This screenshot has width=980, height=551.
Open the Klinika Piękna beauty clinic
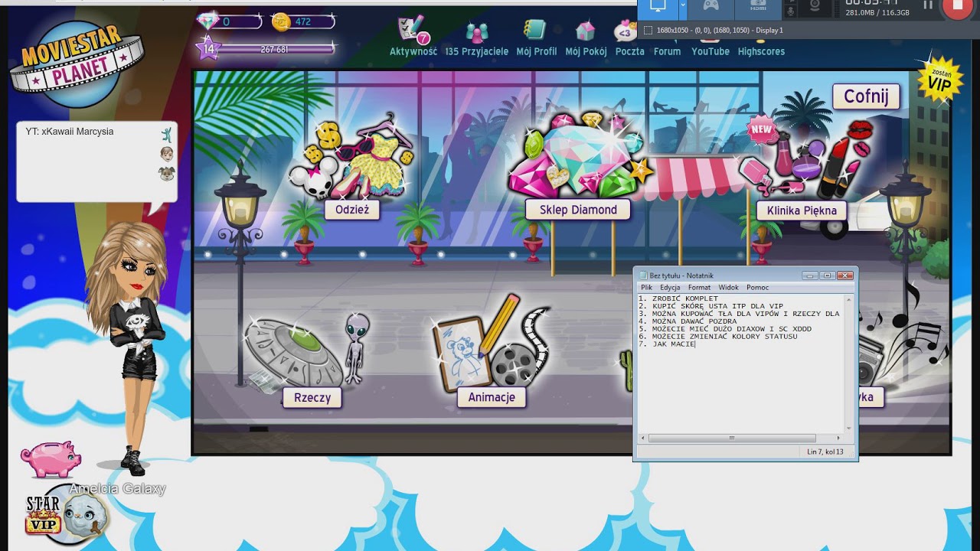click(802, 210)
